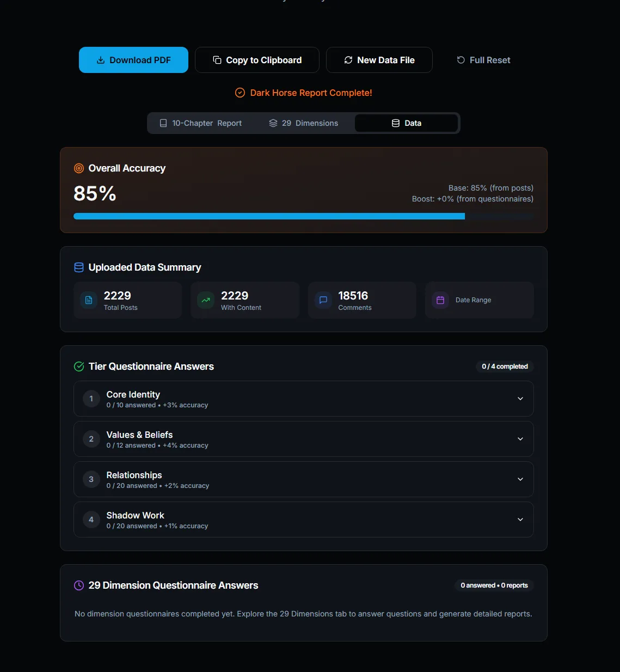Click the '85%' accuracy value

pos(95,193)
